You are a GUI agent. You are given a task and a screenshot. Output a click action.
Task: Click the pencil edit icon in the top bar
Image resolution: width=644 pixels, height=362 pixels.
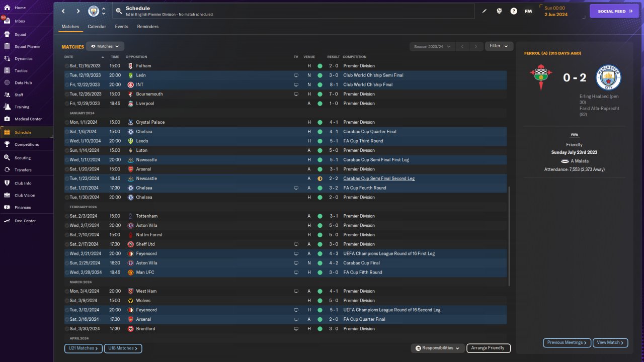click(485, 11)
